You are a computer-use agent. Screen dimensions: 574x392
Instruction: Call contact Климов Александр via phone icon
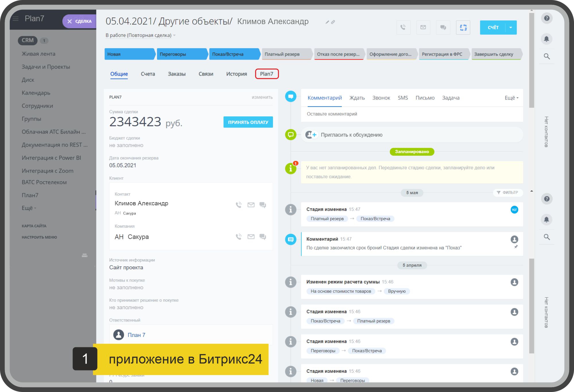point(238,205)
